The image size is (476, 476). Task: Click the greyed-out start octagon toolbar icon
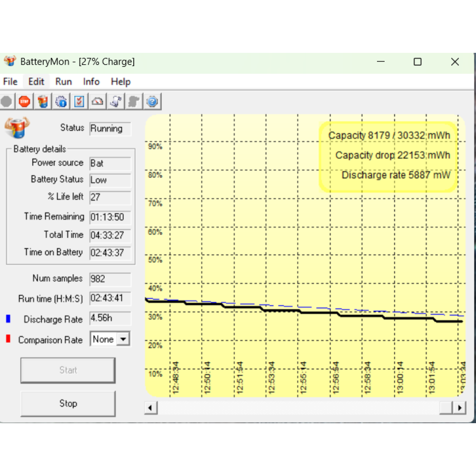(x=6, y=101)
